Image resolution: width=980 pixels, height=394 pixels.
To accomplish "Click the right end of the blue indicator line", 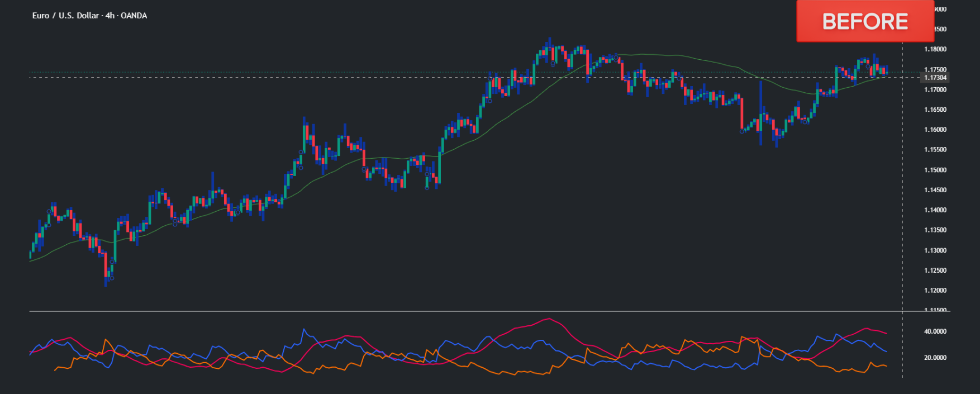I will (x=886, y=352).
